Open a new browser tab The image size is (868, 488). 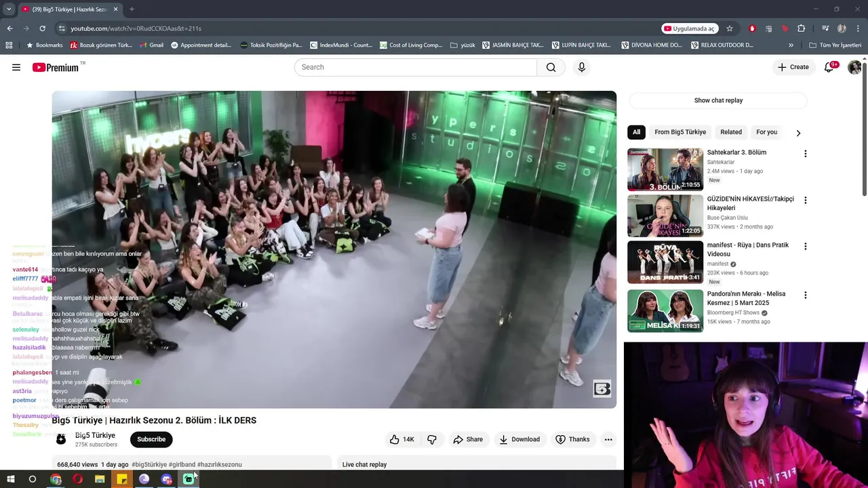pos(132,9)
